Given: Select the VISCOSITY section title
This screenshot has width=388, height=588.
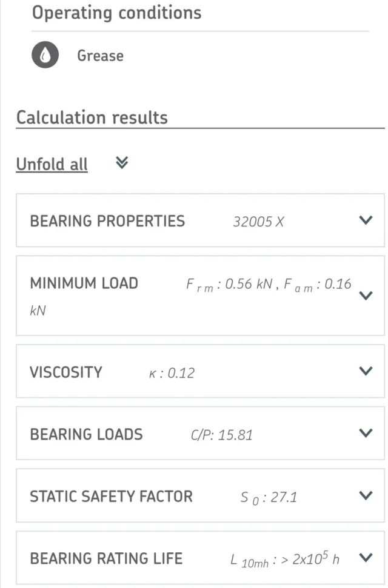Looking at the screenshot, I should [x=65, y=371].
